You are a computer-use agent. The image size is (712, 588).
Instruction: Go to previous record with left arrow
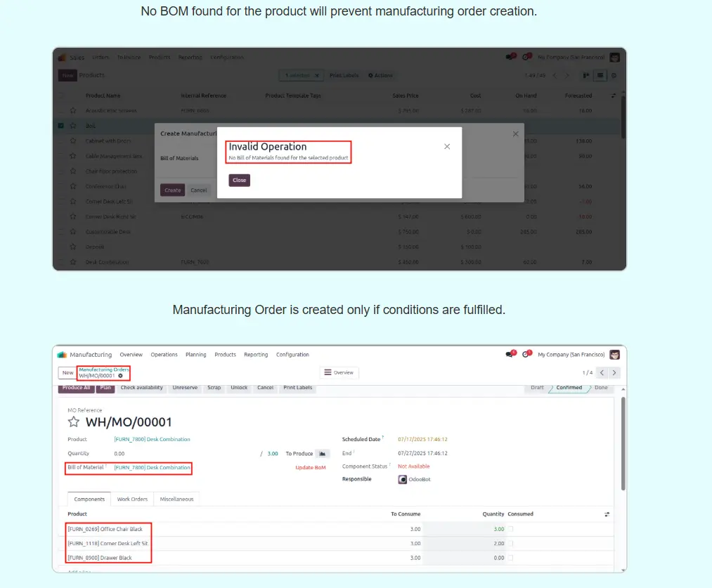point(602,373)
